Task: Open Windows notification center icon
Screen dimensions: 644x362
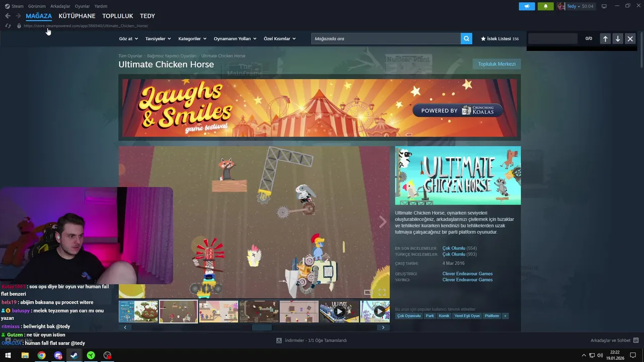Action: coord(633,355)
